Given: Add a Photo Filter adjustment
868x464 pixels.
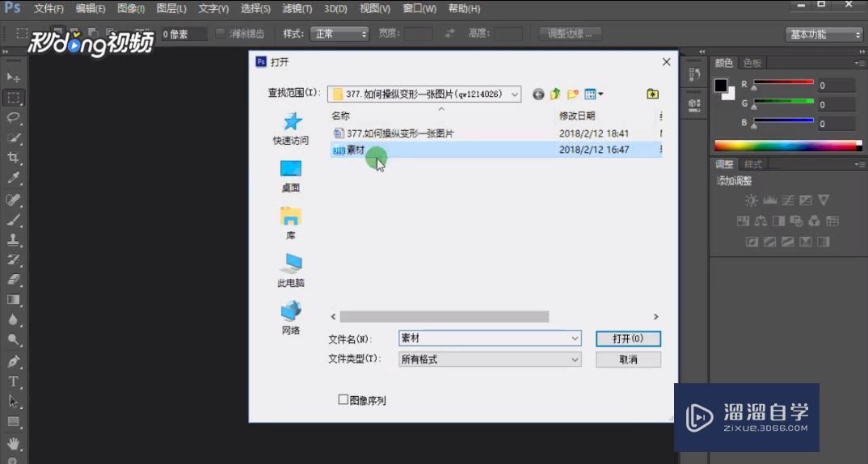Looking at the screenshot, I should click(796, 221).
